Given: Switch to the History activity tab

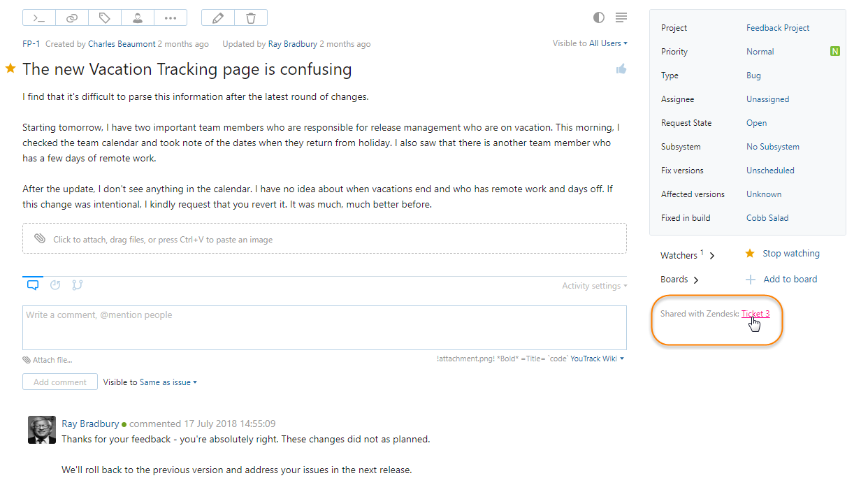Looking at the screenshot, I should click(x=55, y=284).
